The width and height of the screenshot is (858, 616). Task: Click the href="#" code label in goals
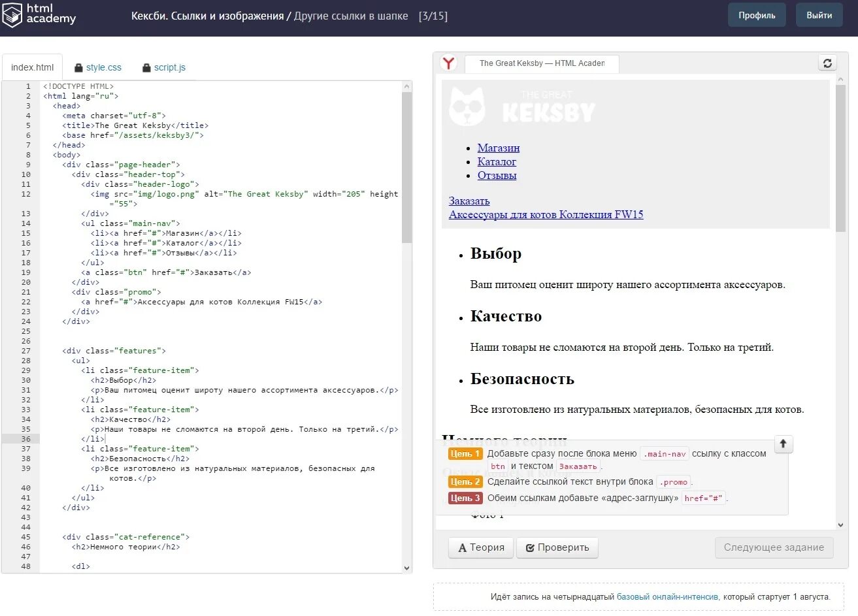click(x=703, y=498)
